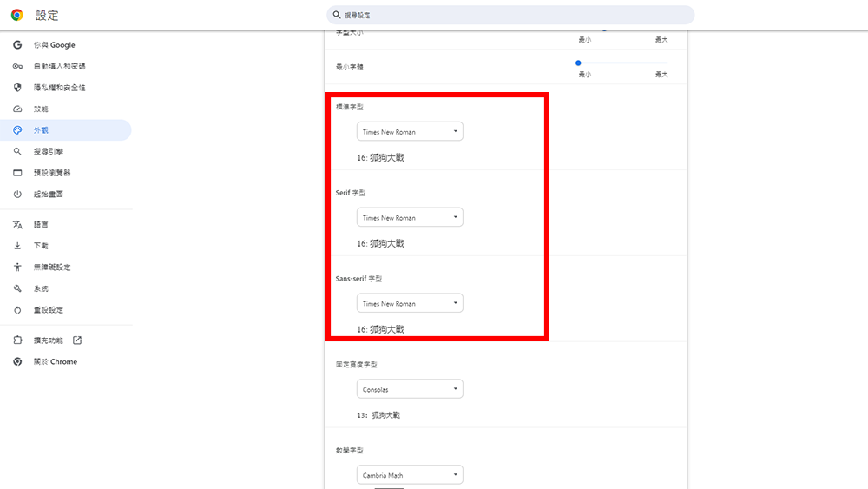Select the translate icon for 語言

(x=17, y=224)
